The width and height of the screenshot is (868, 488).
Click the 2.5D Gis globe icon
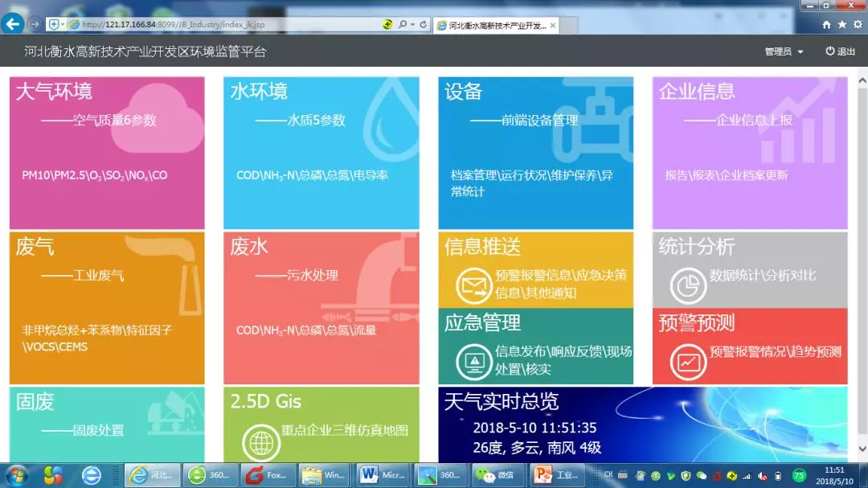point(260,443)
